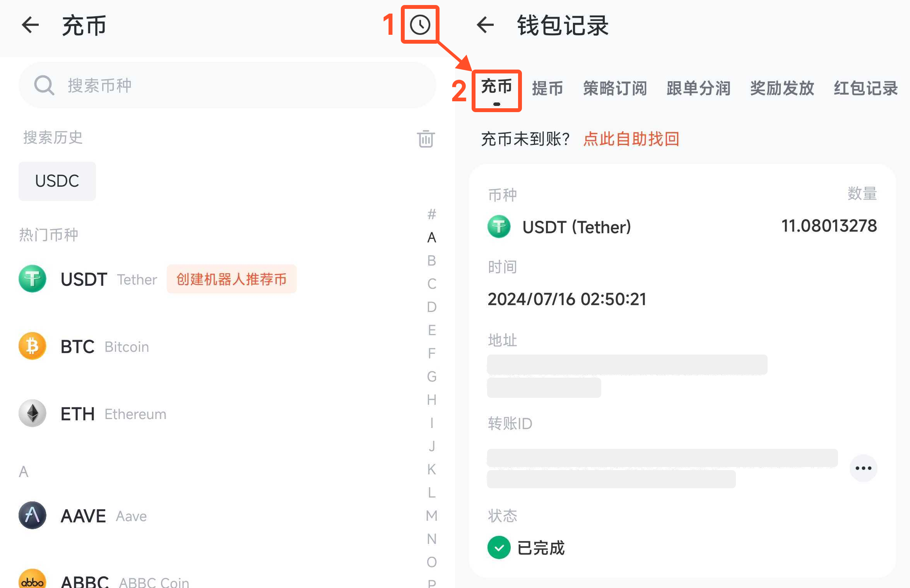Jump to # in the alphabet index
This screenshot has width=910, height=588.
tap(432, 214)
